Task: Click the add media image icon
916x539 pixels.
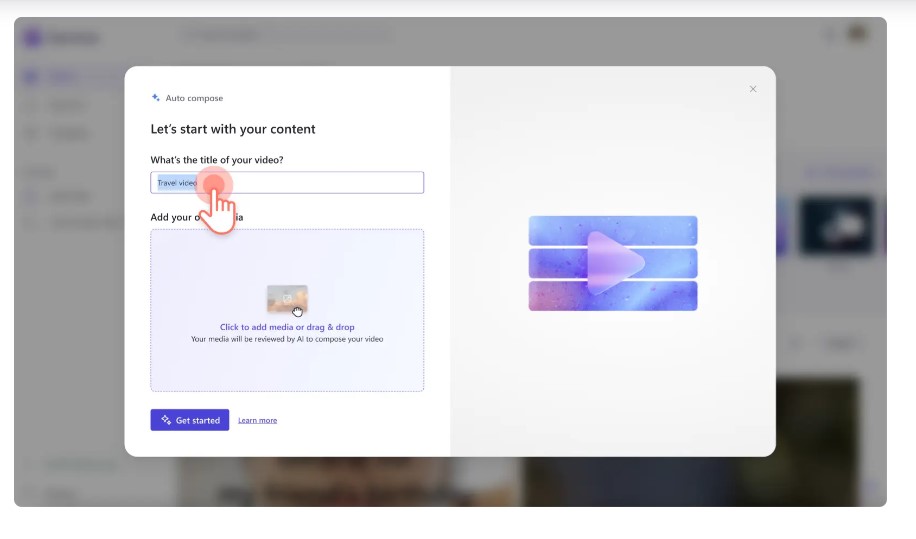Action: tap(287, 299)
